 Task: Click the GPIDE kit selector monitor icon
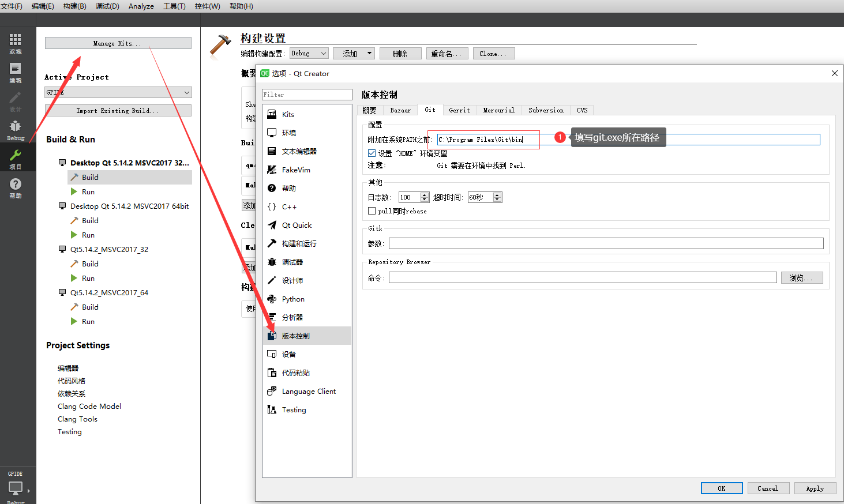coord(16,488)
